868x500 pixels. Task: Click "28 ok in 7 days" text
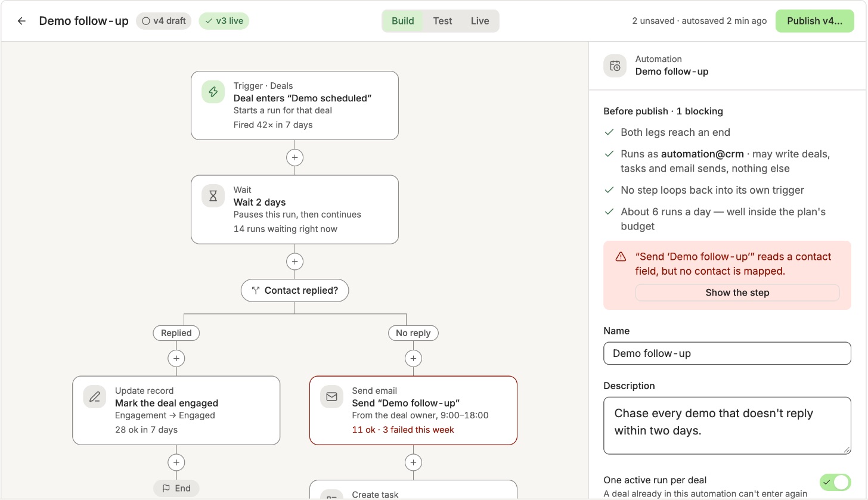(x=146, y=430)
